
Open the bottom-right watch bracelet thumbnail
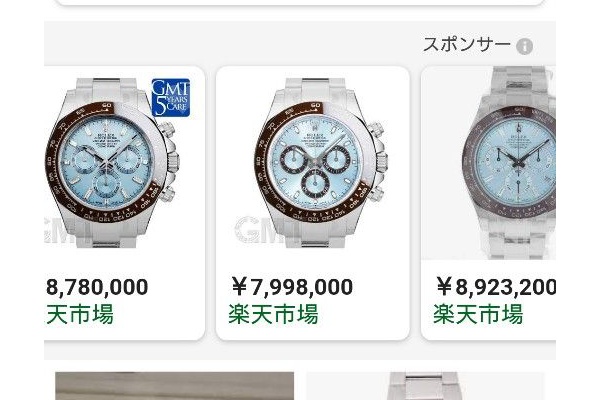click(x=425, y=386)
